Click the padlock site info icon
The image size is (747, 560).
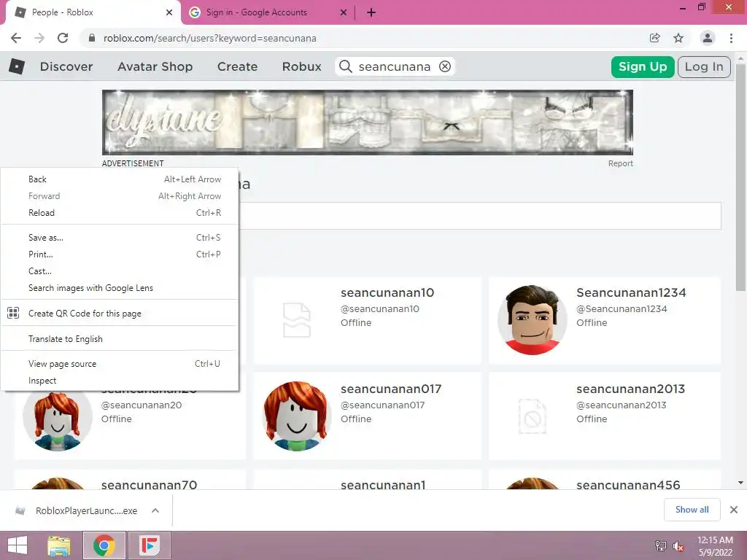click(x=92, y=38)
